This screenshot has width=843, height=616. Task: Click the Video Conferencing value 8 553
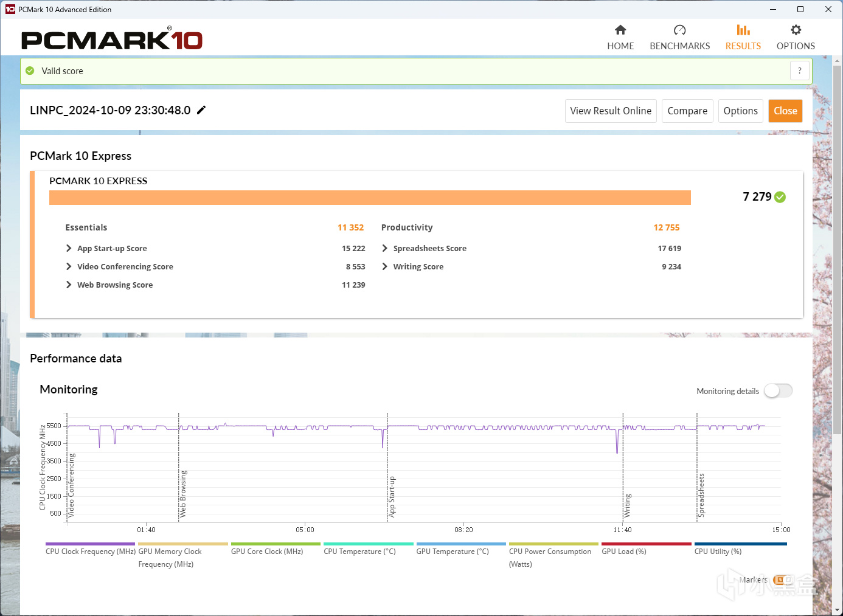356,266
